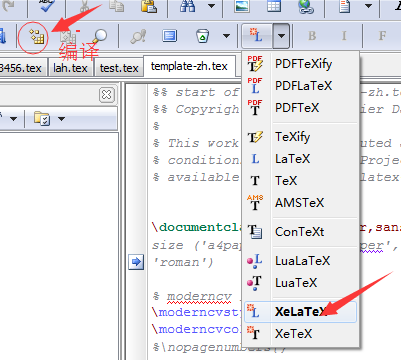Choose PDFLaTeX from compiler menu

(x=301, y=86)
